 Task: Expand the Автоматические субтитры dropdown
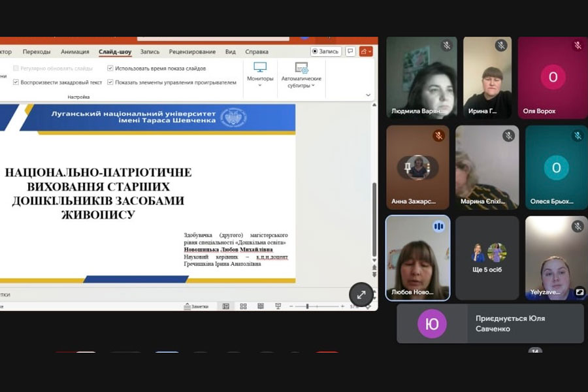point(301,74)
